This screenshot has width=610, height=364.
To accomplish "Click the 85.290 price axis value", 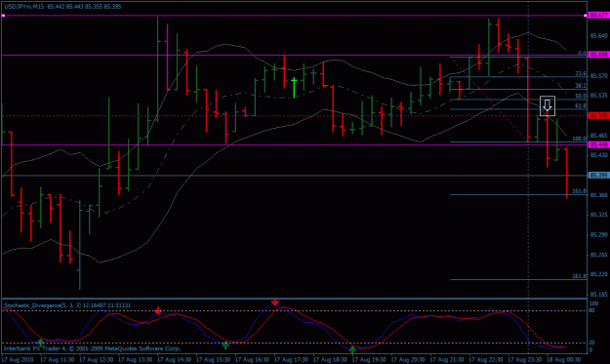I will 598,235.
